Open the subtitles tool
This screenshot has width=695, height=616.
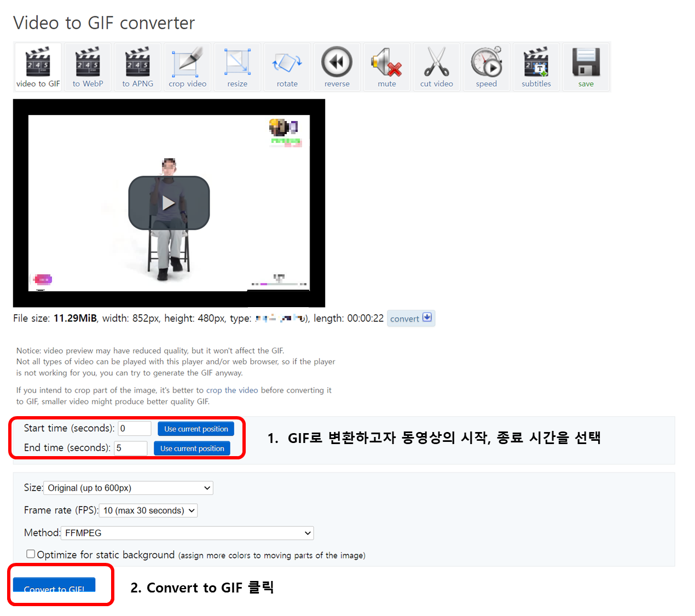tap(536, 66)
